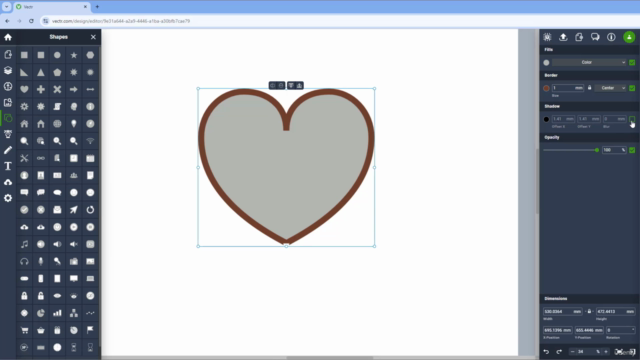Click the export upload icon in top-right toolbar

563,37
